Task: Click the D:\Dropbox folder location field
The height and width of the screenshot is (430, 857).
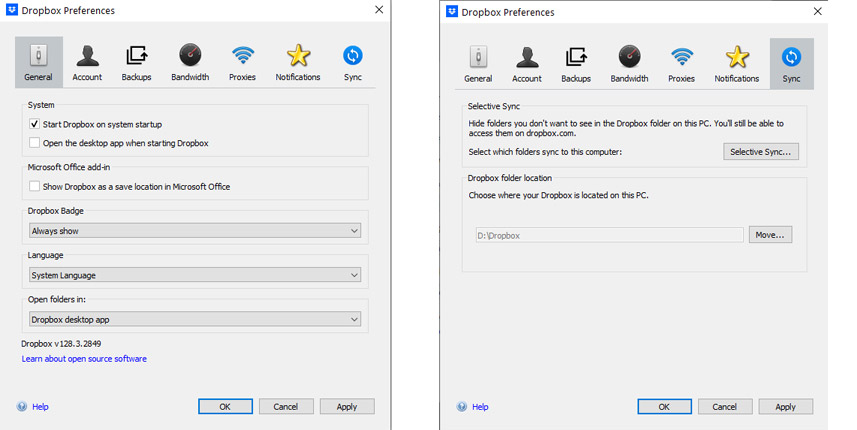Action: coord(609,235)
